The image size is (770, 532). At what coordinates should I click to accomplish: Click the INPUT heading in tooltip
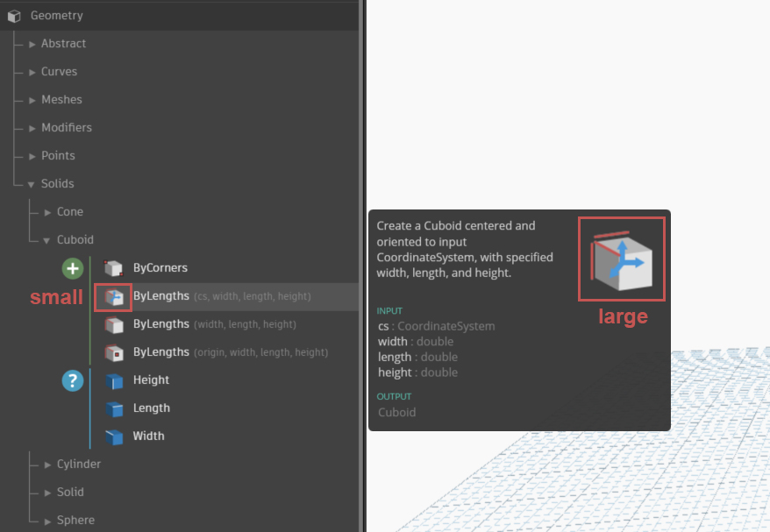pos(389,311)
